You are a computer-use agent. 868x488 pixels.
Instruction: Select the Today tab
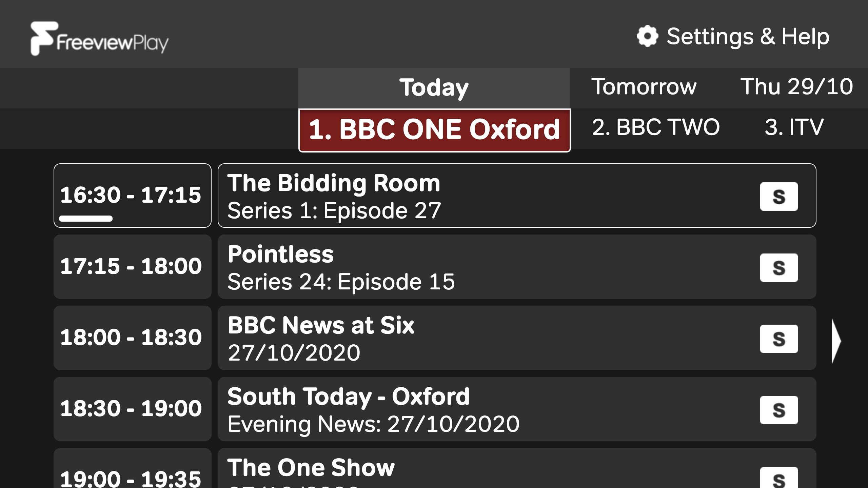pyautogui.click(x=434, y=88)
